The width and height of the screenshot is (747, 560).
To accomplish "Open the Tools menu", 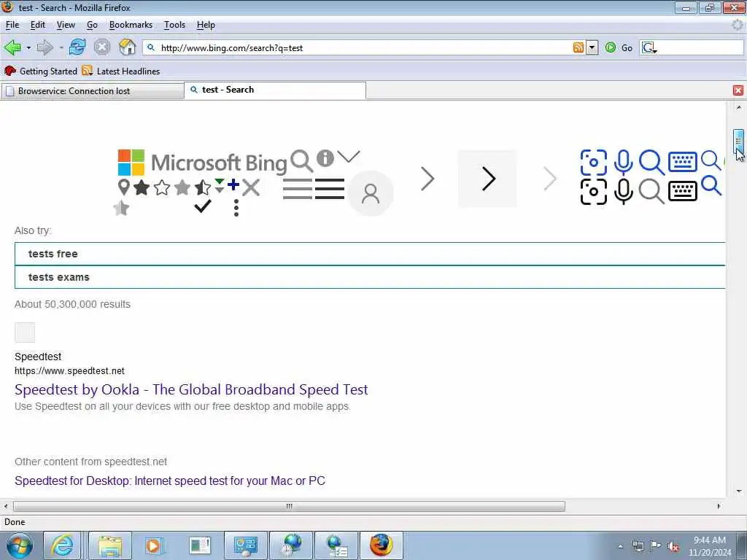I will [x=174, y=25].
